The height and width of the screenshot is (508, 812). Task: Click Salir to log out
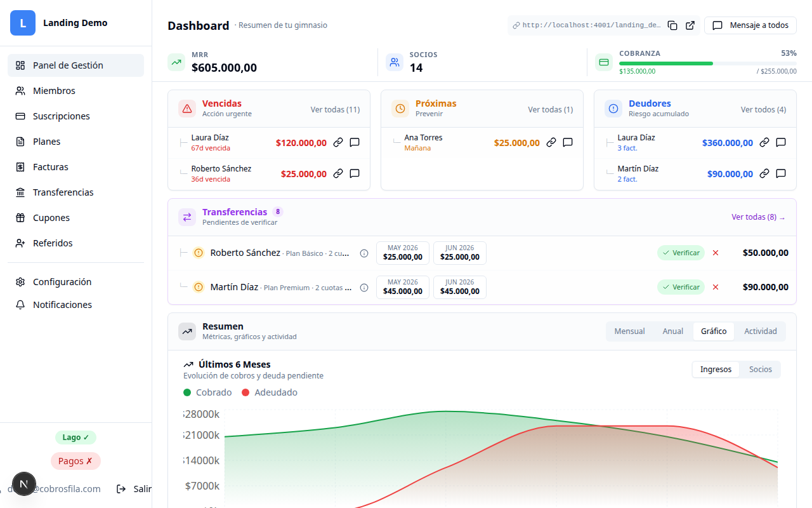click(x=134, y=489)
